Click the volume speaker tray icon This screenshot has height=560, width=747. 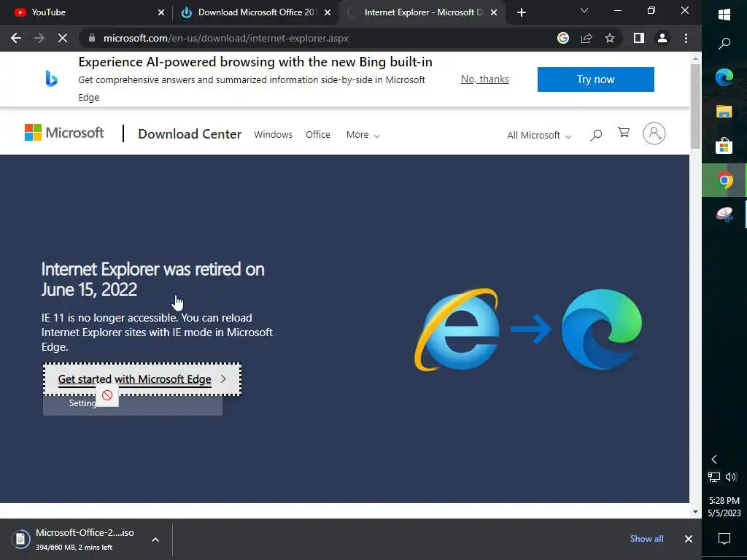click(731, 477)
